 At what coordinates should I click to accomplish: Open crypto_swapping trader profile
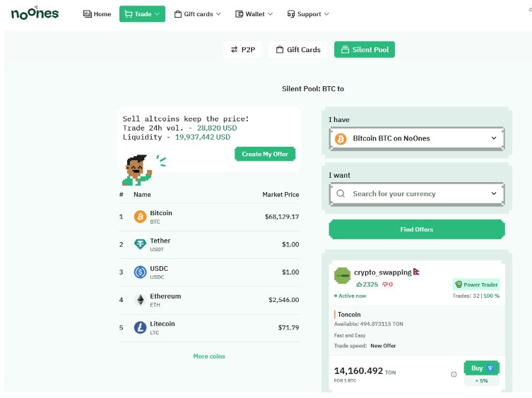coord(383,272)
